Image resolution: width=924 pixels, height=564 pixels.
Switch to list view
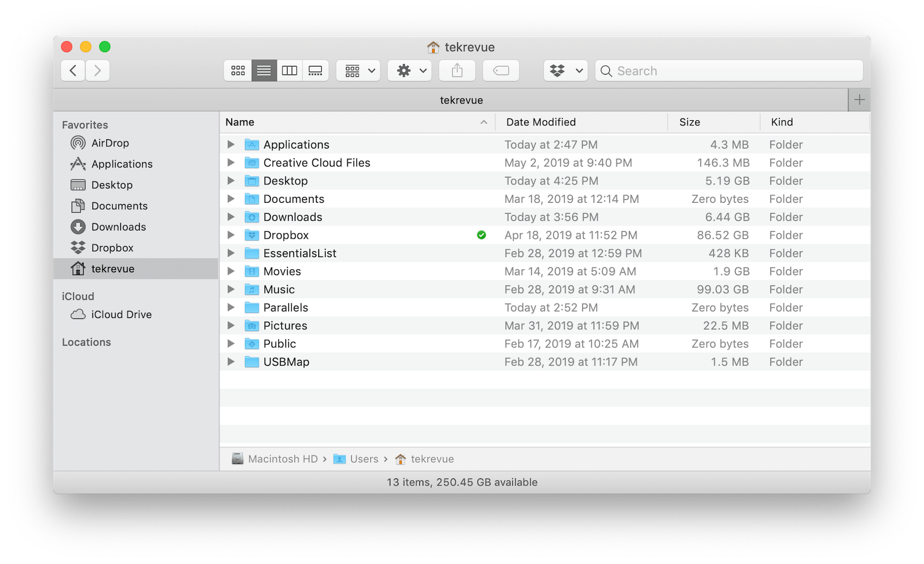click(264, 70)
